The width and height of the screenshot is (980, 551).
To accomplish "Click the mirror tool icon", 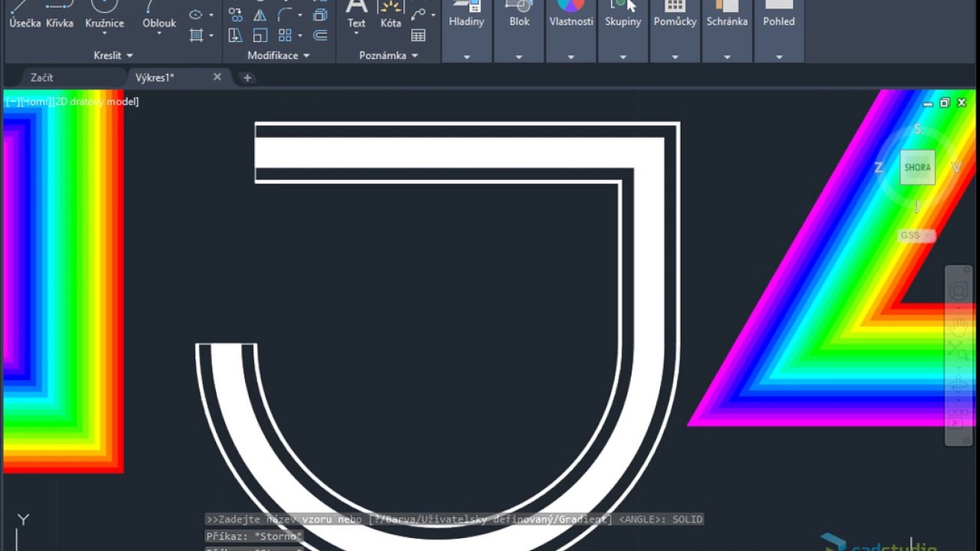I will click(x=260, y=15).
